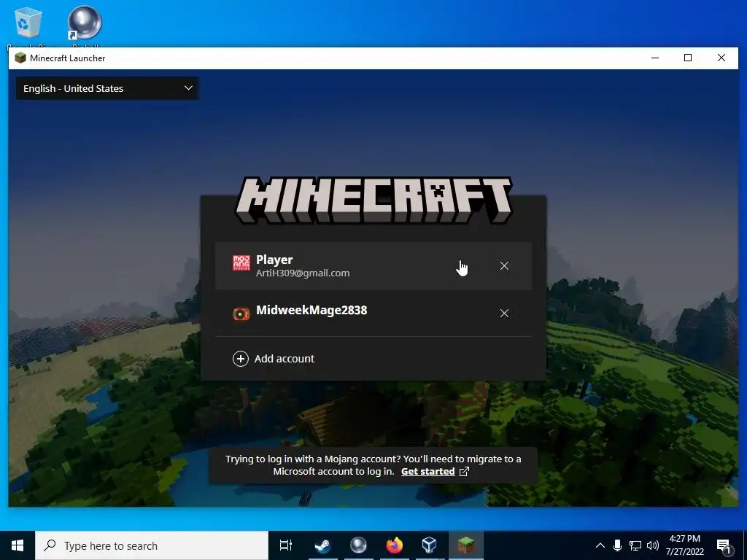
Task: Remove the Player account with X
Action: (504, 266)
